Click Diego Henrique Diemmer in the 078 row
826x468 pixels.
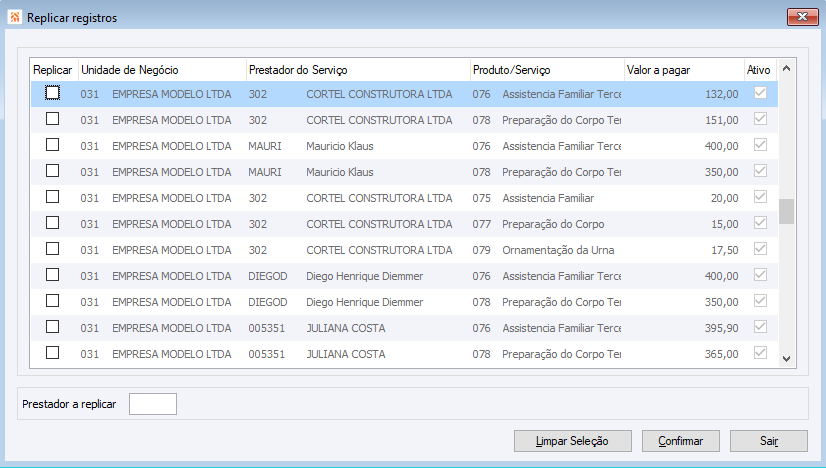365,302
